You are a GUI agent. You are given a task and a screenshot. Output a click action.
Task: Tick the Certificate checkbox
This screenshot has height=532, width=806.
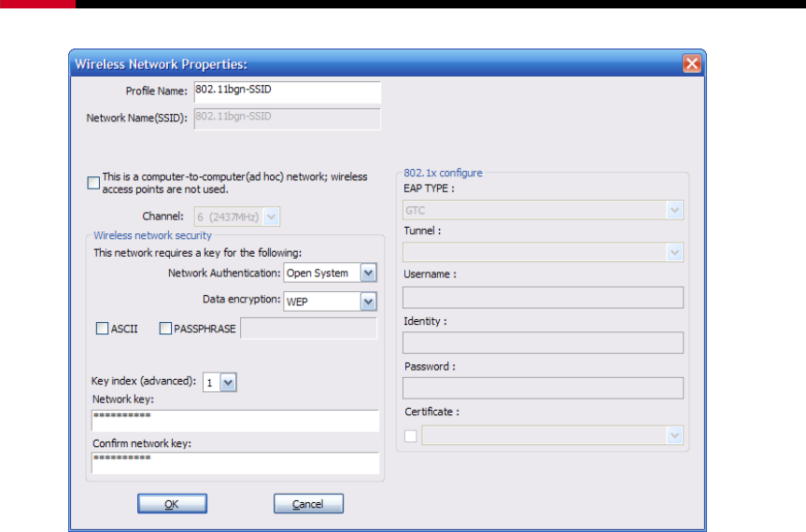coord(410,435)
